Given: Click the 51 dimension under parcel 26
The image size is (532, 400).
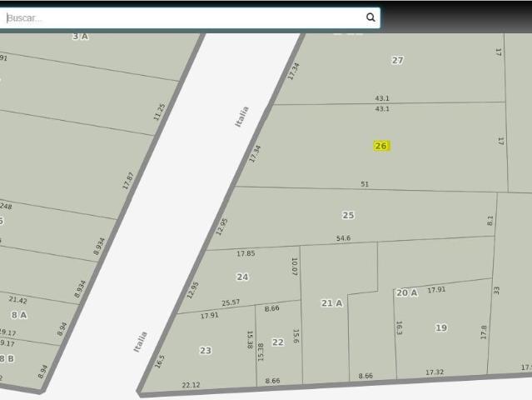Looking at the screenshot, I should (365, 184).
